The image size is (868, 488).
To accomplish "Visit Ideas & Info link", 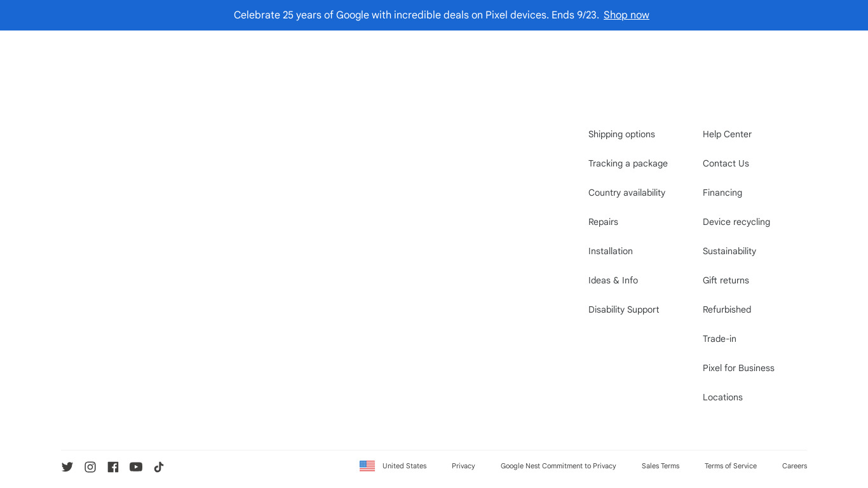I will tap(613, 280).
